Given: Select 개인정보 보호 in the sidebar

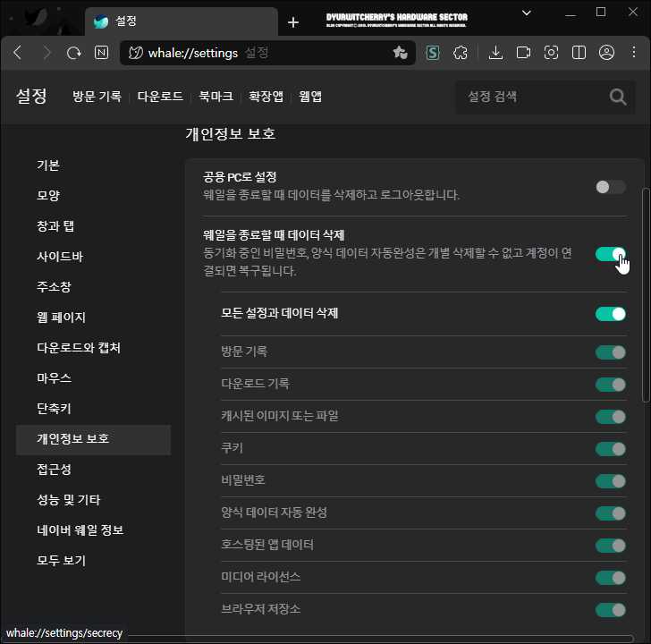Looking at the screenshot, I should click(93, 440).
